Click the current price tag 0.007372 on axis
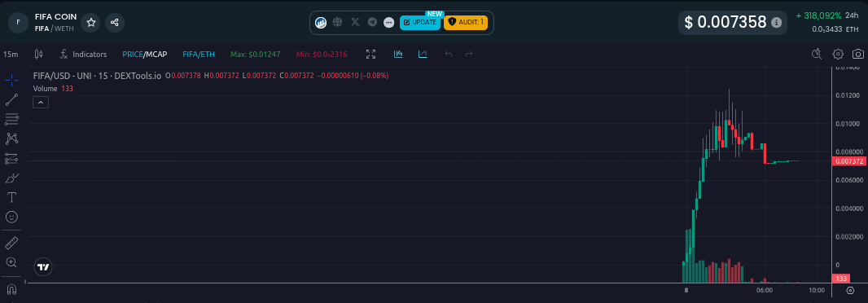This screenshot has width=868, height=303. point(848,161)
